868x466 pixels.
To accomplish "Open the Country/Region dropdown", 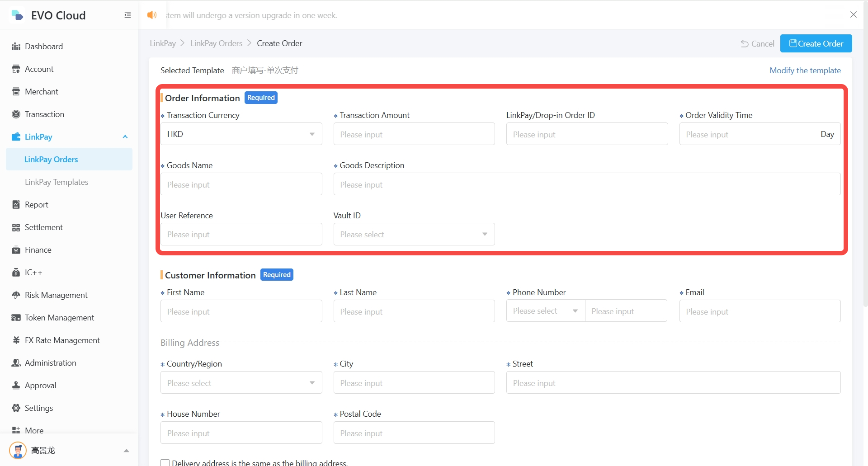I will click(241, 383).
